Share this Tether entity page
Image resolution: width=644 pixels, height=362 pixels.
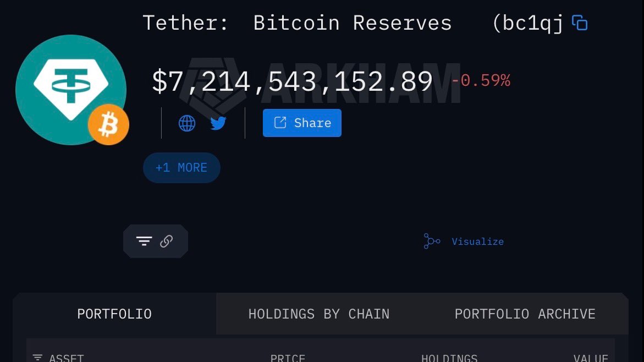(x=302, y=123)
